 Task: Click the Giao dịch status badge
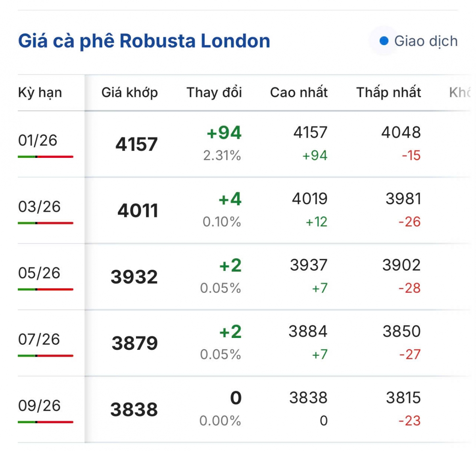pos(418,41)
